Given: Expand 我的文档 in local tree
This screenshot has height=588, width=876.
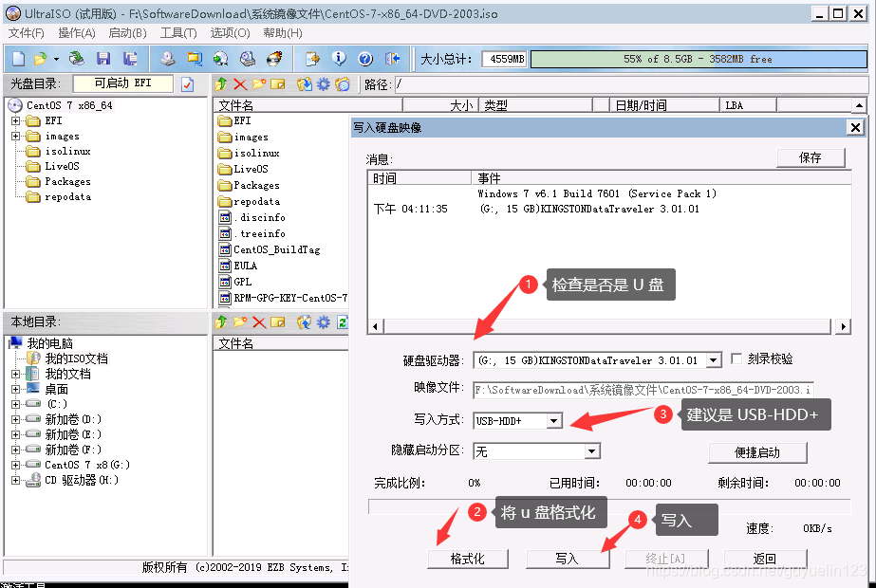Looking at the screenshot, I should (15, 374).
